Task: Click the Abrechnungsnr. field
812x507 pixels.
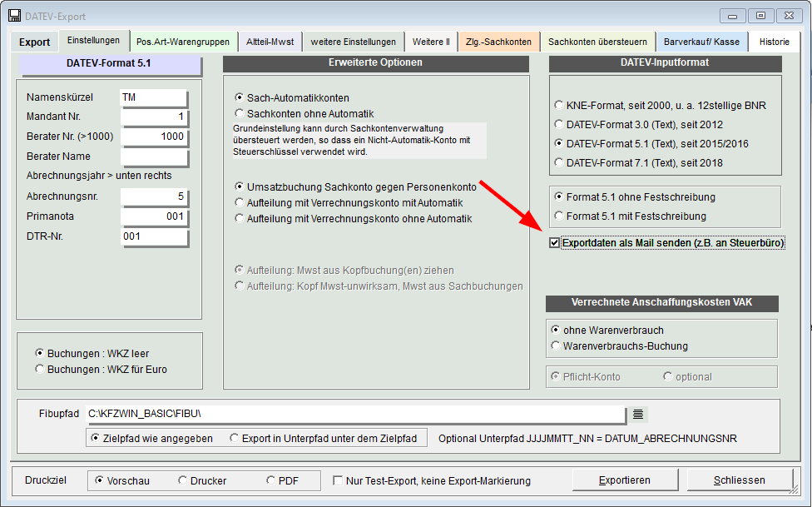Action: pyautogui.click(x=154, y=196)
